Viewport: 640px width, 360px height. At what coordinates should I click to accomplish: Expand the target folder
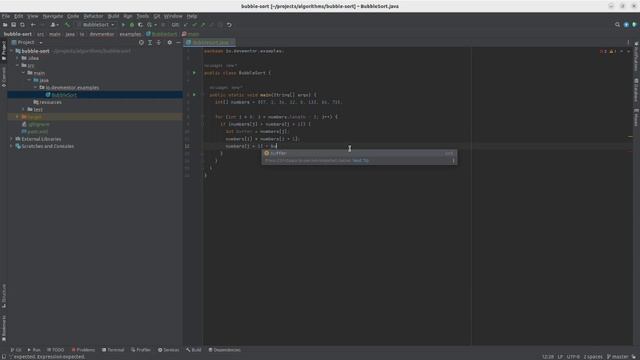[18, 117]
